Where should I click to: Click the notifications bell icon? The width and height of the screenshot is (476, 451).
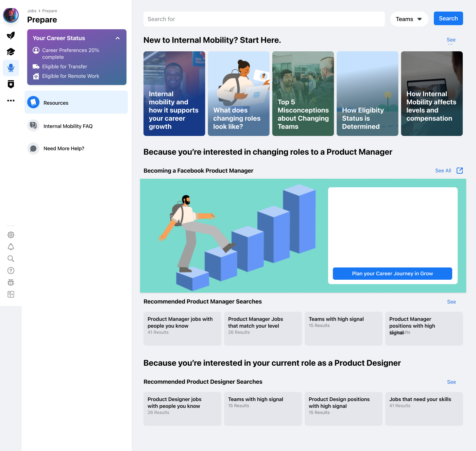pyautogui.click(x=11, y=247)
